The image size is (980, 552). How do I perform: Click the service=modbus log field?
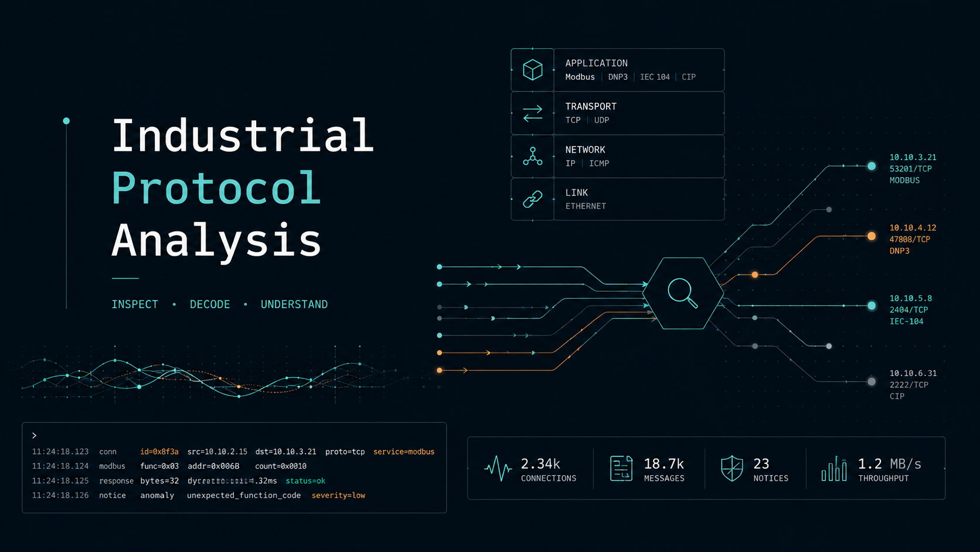coord(404,452)
